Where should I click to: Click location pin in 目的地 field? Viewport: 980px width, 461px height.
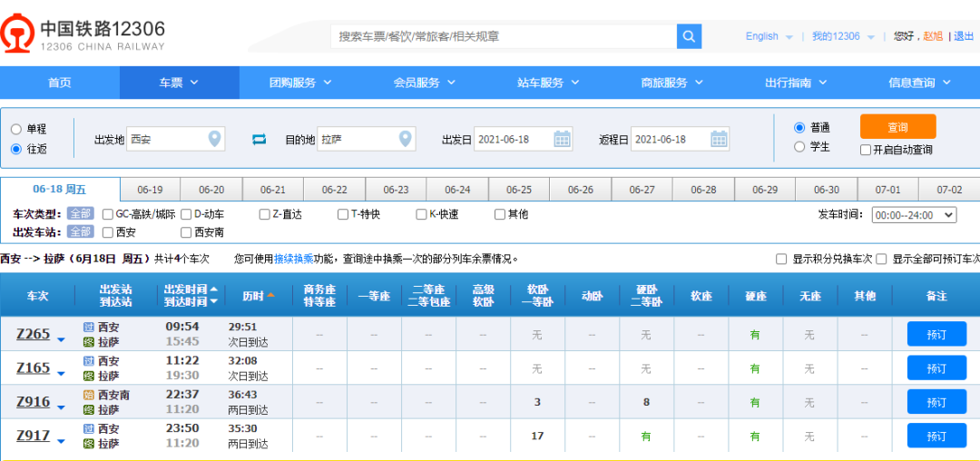[407, 139]
